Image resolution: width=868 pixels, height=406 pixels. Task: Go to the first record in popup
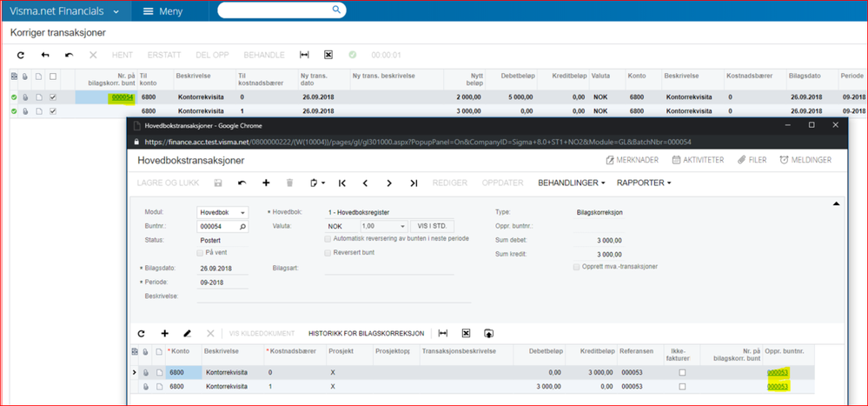341,183
